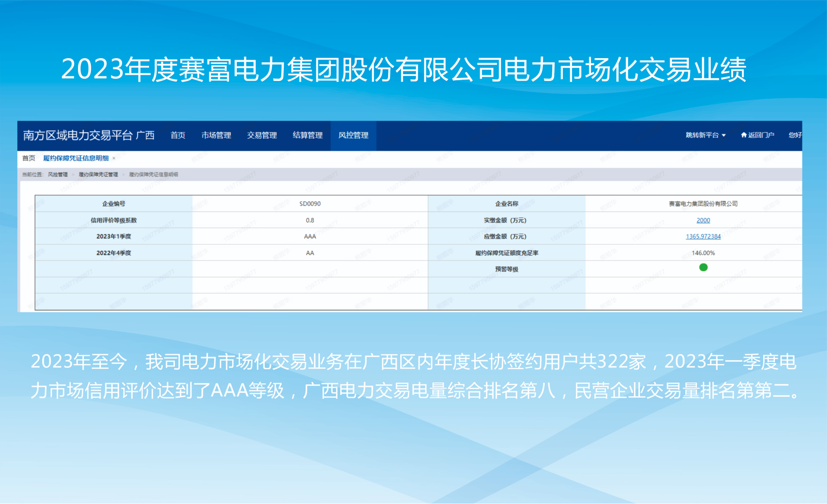
Task: Select the AA rating for 2022年4季度
Action: [x=310, y=253]
